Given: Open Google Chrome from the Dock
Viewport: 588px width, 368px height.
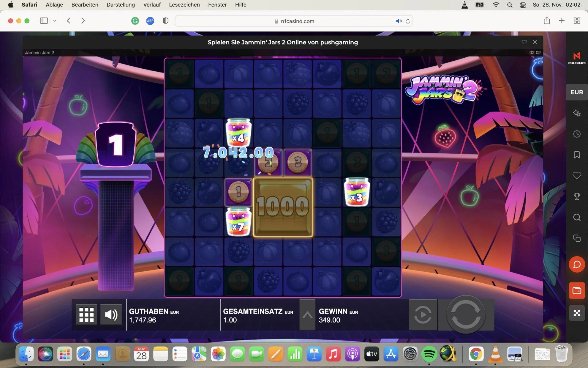Looking at the screenshot, I should point(476,354).
